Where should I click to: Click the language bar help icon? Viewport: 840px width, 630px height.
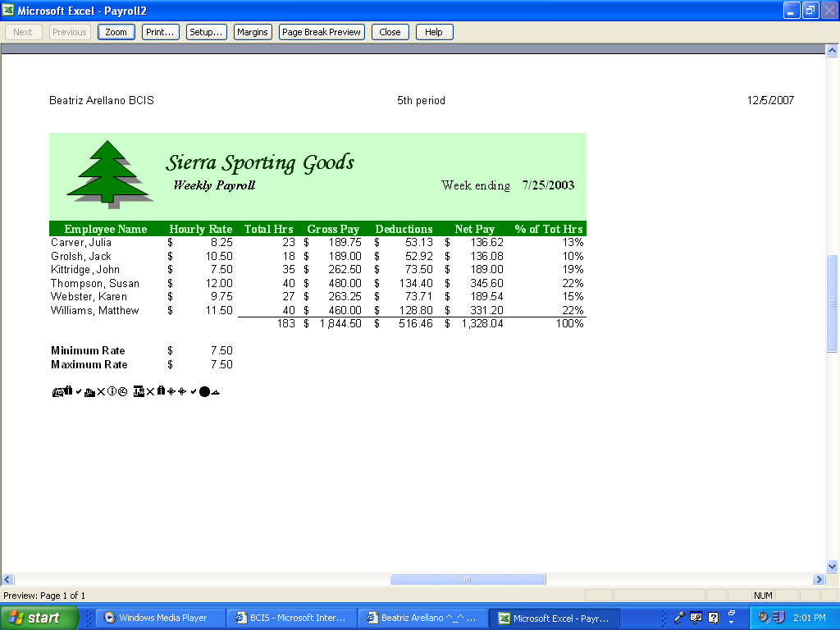713,618
